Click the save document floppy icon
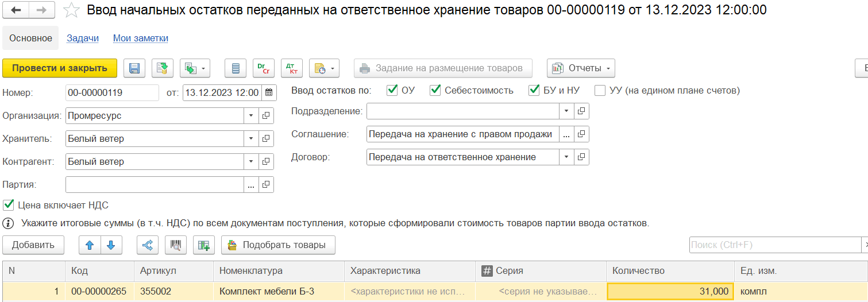 (x=134, y=68)
